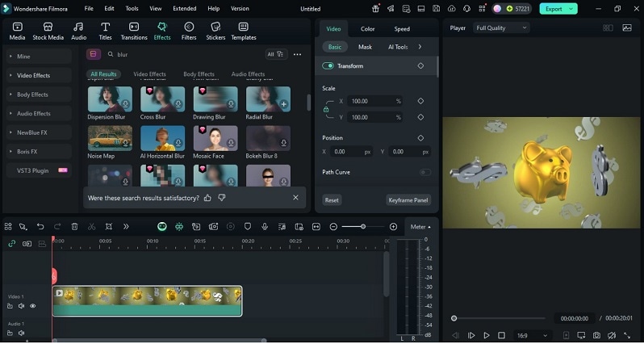Expand the Body Effects category
The image size is (644, 344).
point(39,94)
